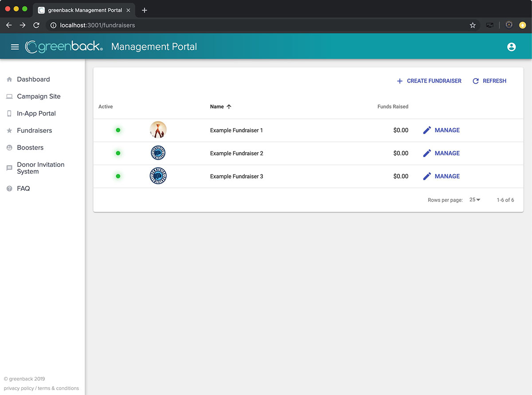Viewport: 532px width, 395px height.
Task: Click the browser bookmark star icon
Action: 473,25
